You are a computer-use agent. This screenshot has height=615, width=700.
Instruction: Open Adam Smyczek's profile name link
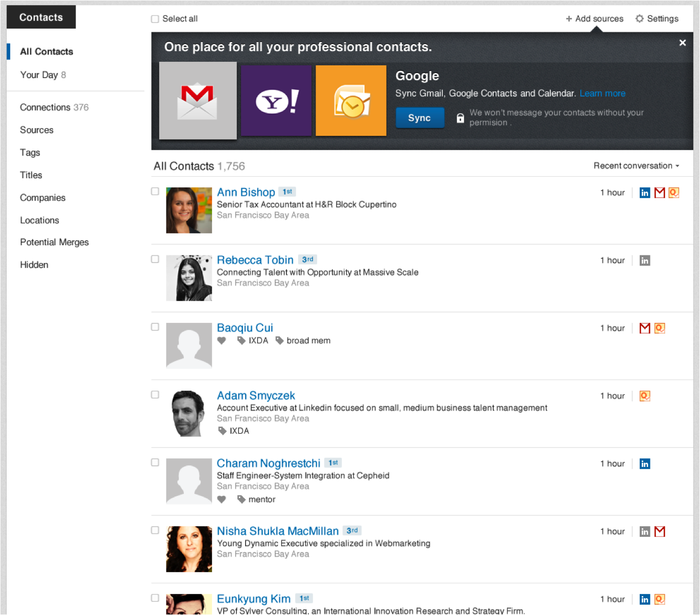pyautogui.click(x=256, y=395)
